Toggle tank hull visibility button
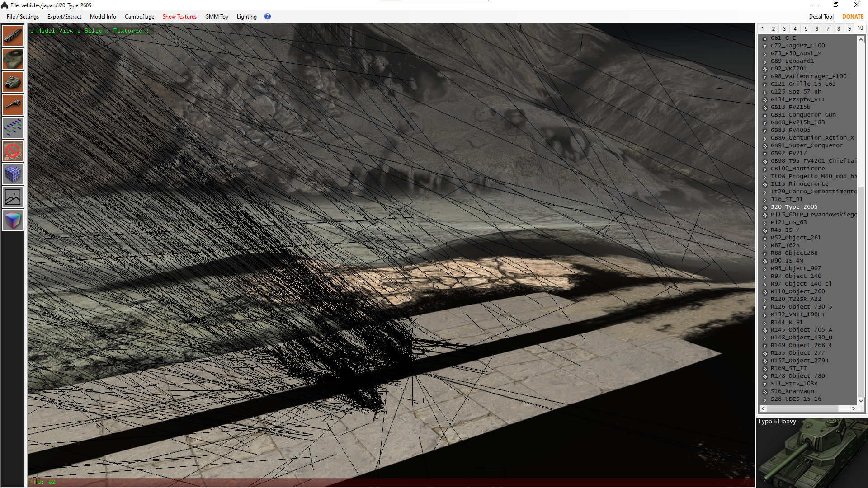Image resolution: width=868 pixels, height=488 pixels. tap(13, 59)
